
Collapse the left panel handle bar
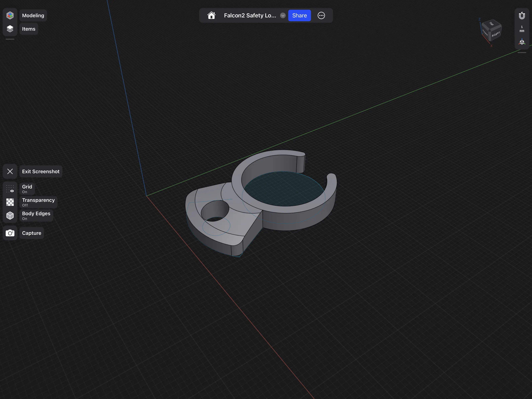coord(10,39)
